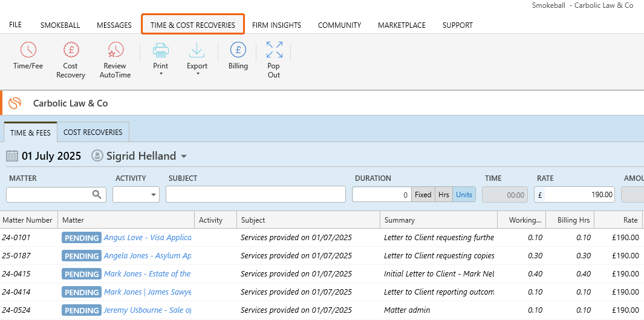Open the Time/Fee clock icon
644x320 pixels.
point(28,50)
